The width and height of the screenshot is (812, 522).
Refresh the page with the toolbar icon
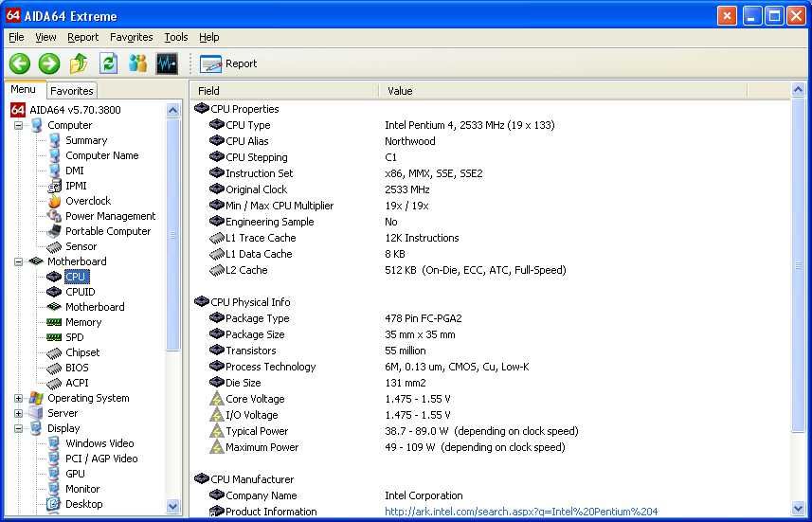pyautogui.click(x=108, y=63)
